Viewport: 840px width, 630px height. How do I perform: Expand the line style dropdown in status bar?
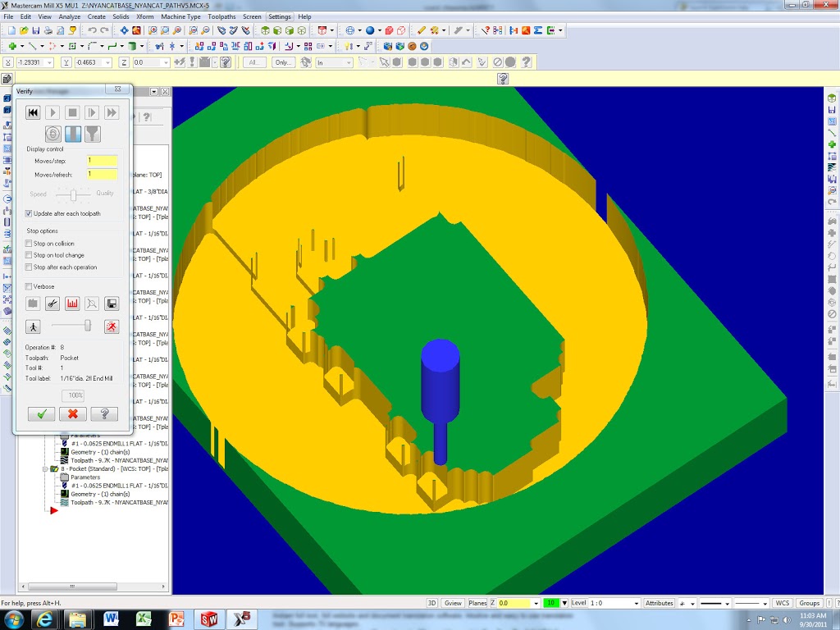tap(727, 603)
